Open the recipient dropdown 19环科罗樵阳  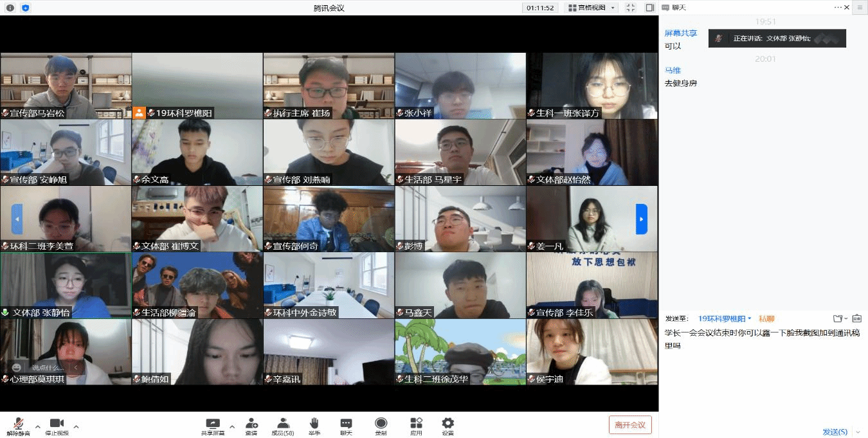[725, 318]
